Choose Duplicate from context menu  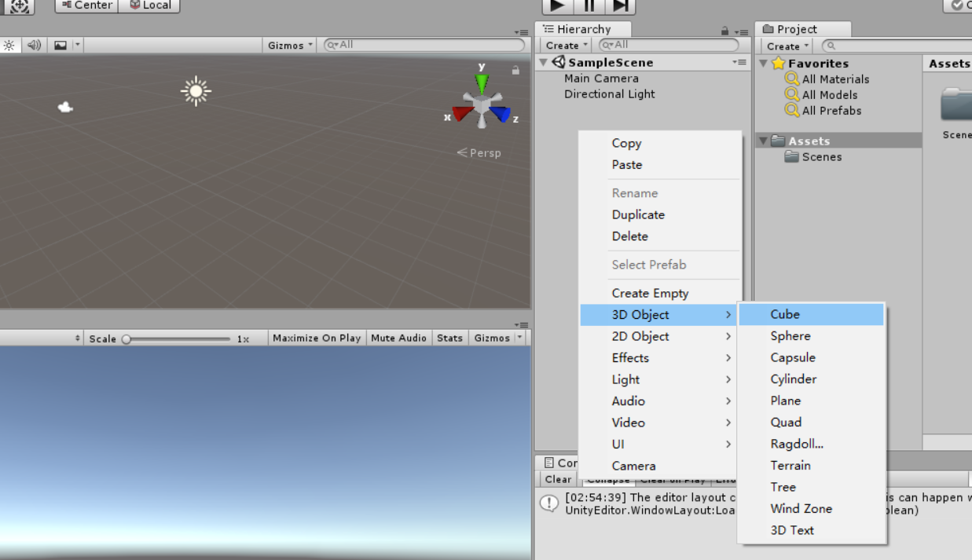660,214
